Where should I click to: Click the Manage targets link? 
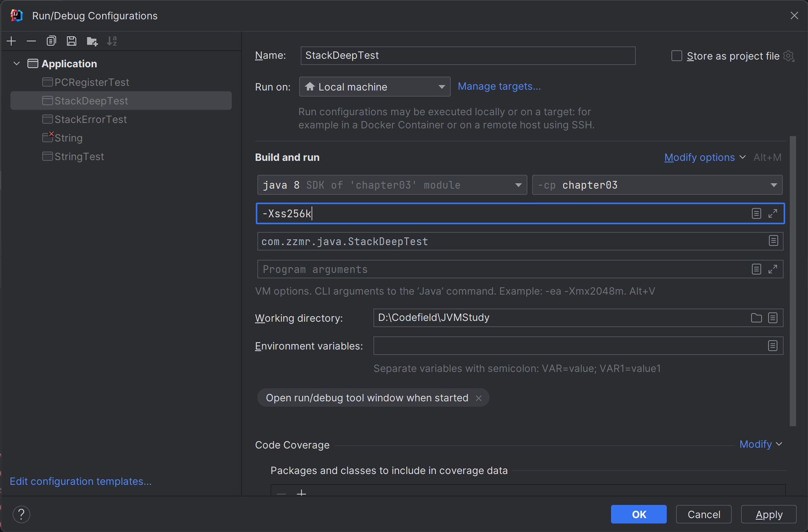(x=499, y=86)
